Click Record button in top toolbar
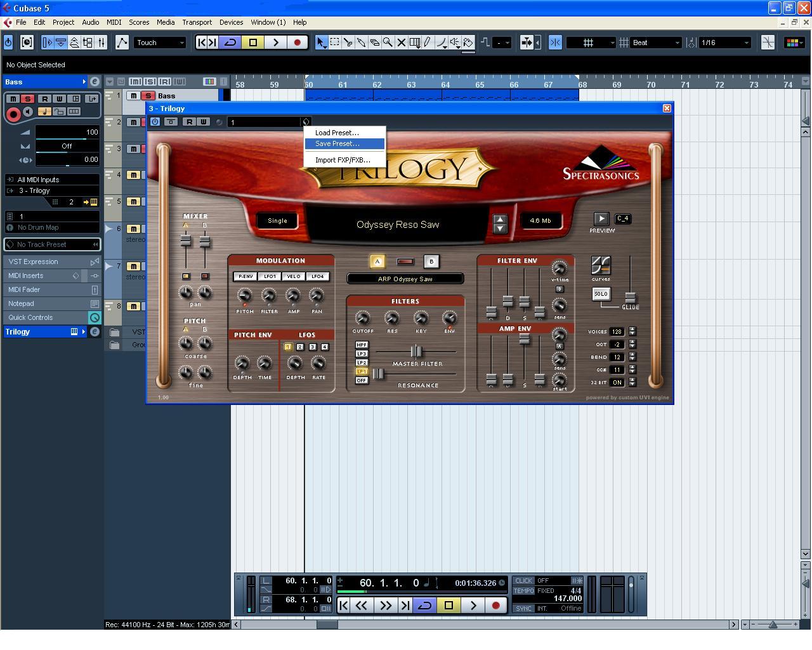 point(297,43)
